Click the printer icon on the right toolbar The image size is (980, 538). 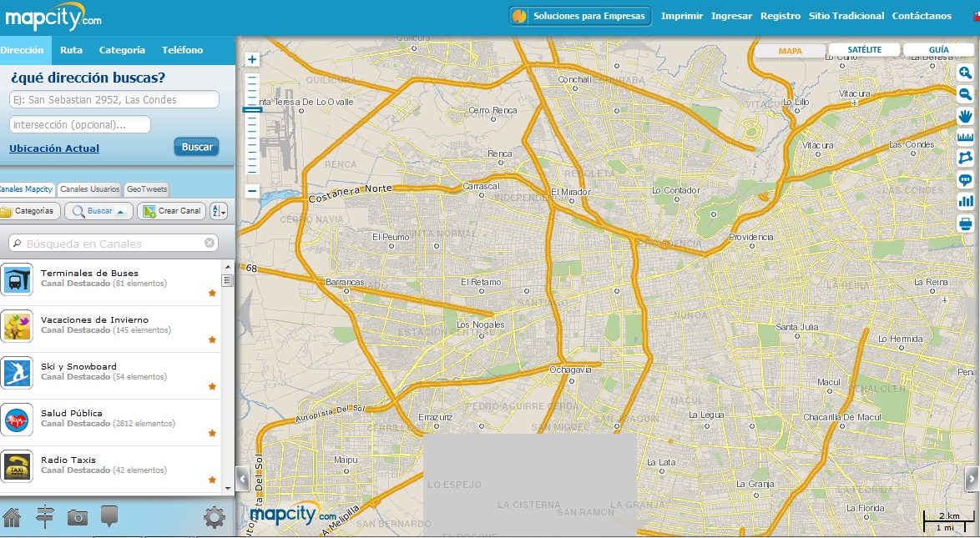coord(965,224)
